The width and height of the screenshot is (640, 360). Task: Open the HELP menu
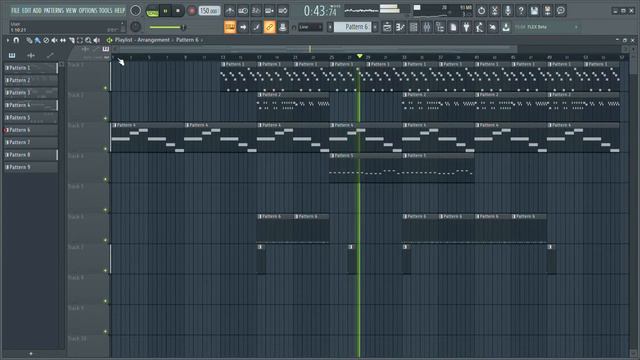click(x=120, y=11)
